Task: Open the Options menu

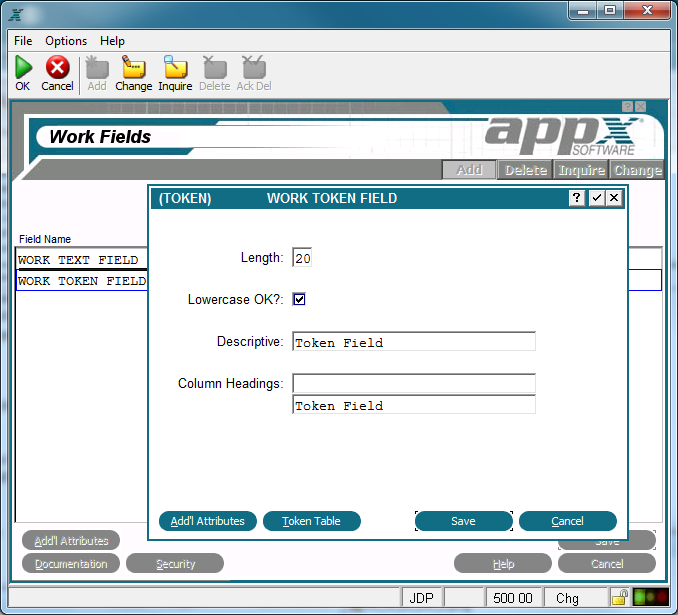Action: (x=66, y=41)
